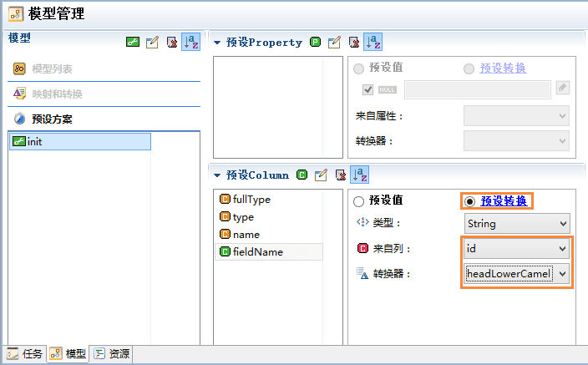The width and height of the screenshot is (588, 365).
Task: Collapse the 预设Property section
Action: click(217, 43)
